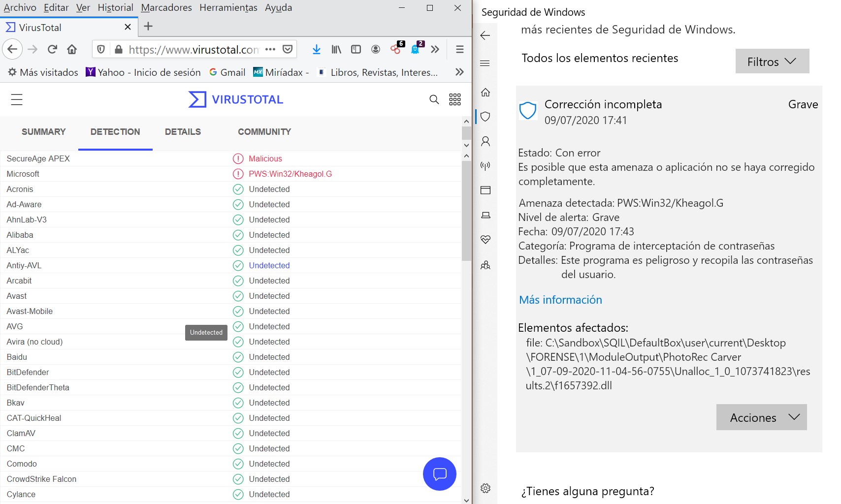Image resolution: width=841 pixels, height=504 pixels.
Task: Open device security icon in sidebar
Action: coord(485,215)
